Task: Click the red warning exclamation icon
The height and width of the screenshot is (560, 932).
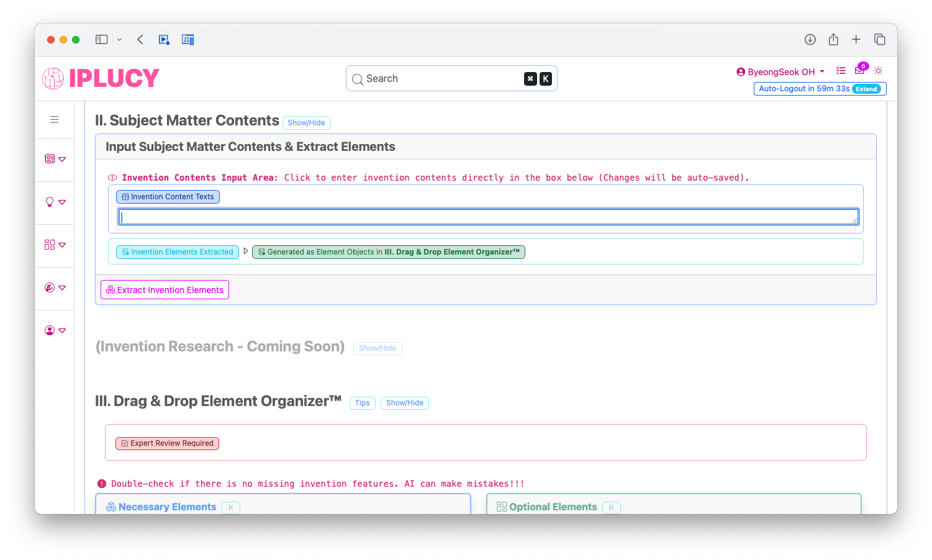Action: (102, 484)
